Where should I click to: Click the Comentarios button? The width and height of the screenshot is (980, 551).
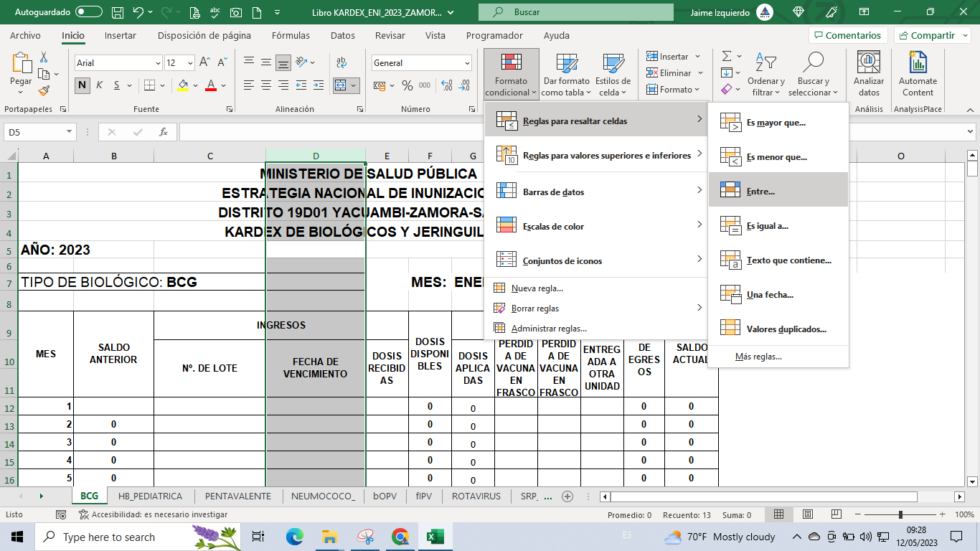pos(848,35)
